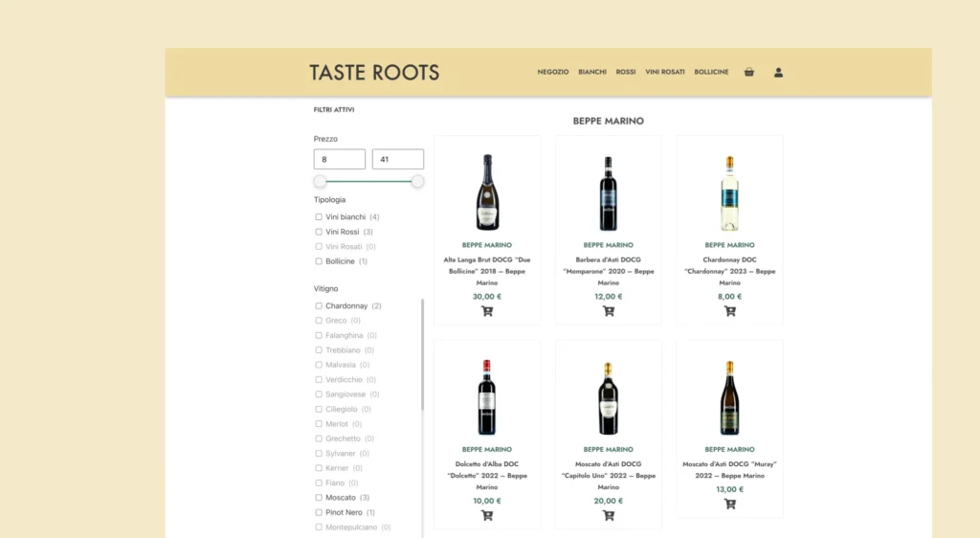
Task: Filter by Pinot Nero grape
Action: click(319, 512)
